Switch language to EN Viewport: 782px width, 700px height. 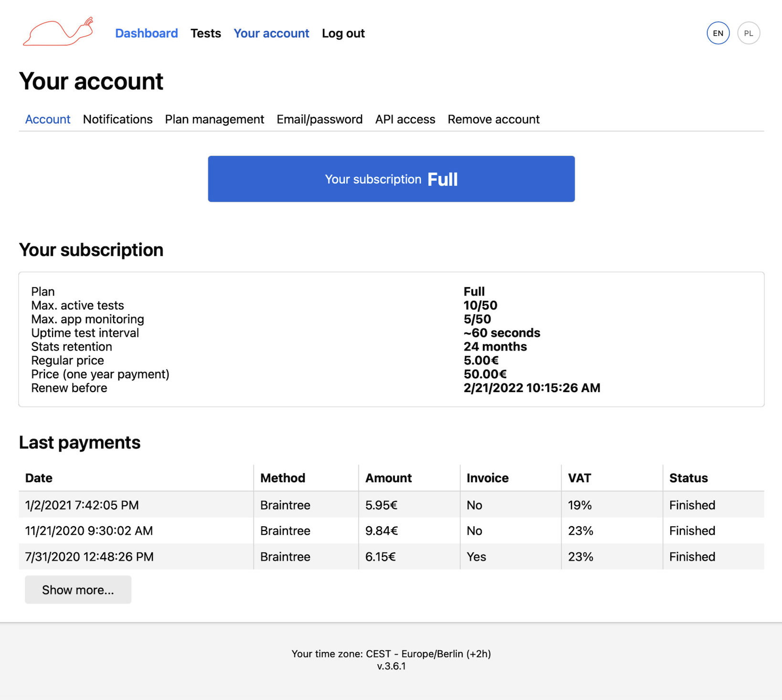718,33
